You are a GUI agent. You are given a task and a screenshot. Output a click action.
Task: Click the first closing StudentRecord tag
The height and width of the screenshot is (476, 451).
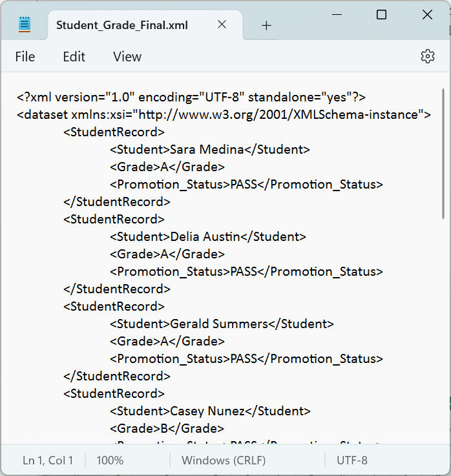pyautogui.click(x=117, y=202)
